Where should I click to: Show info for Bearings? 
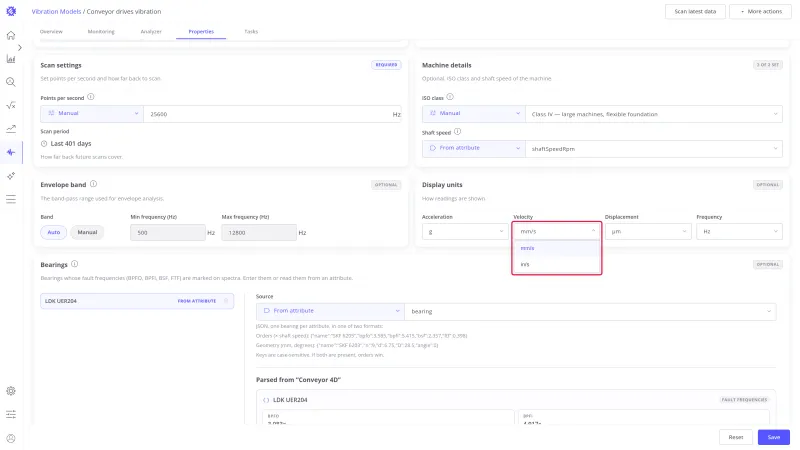[x=74, y=264]
